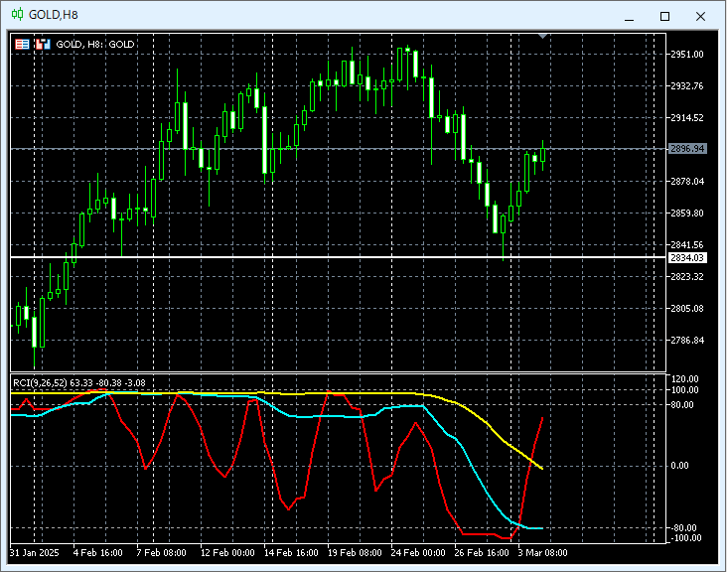Screen dimensions: 728x572
Task: Click the 2834.03 price label on the axis
Action: (x=687, y=258)
